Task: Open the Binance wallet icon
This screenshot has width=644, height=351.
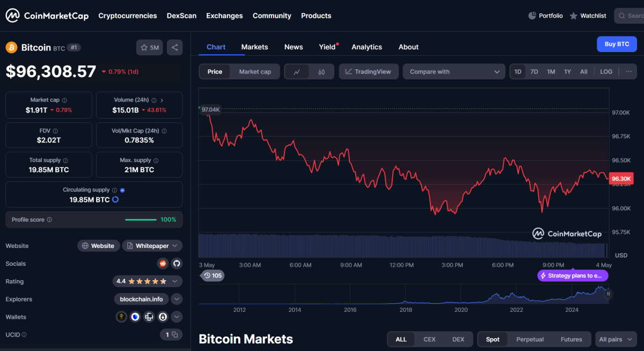Action: point(121,317)
